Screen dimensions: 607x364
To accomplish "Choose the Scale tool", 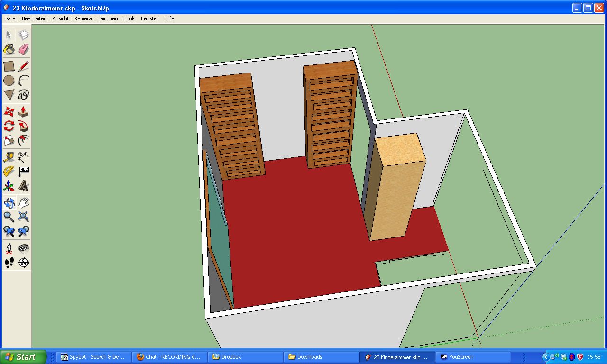I will click(9, 140).
